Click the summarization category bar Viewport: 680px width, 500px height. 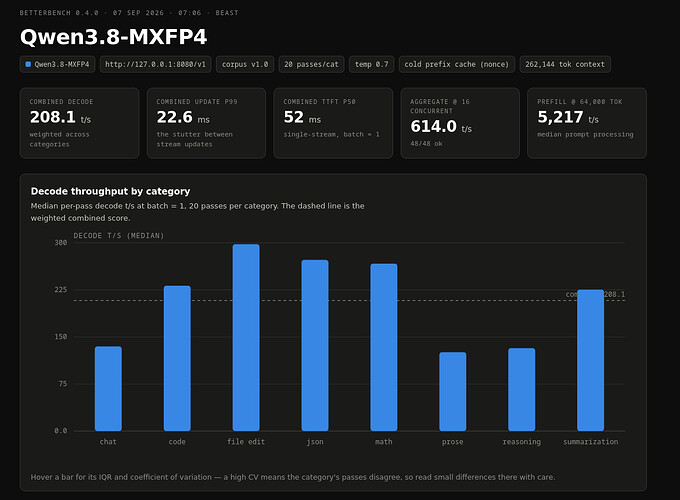coord(591,360)
